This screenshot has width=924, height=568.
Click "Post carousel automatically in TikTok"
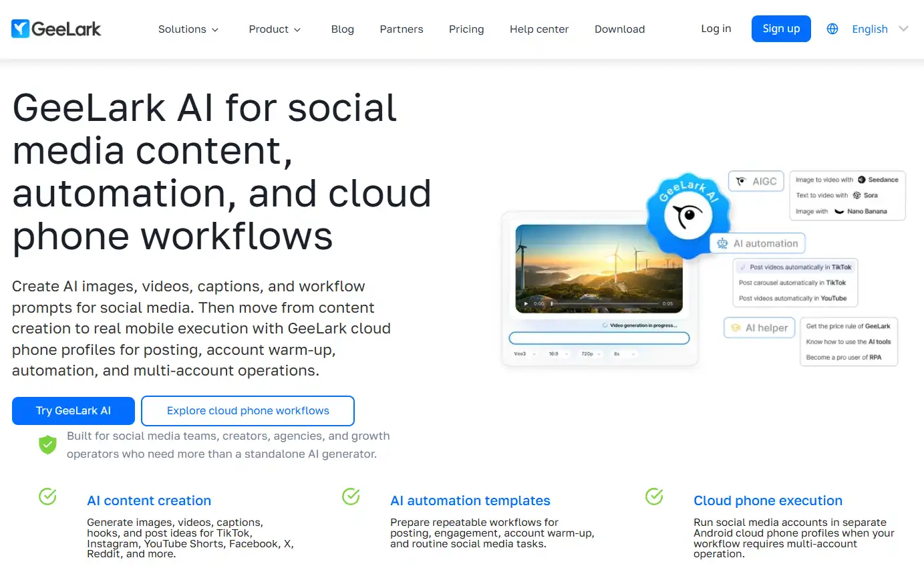click(x=792, y=283)
